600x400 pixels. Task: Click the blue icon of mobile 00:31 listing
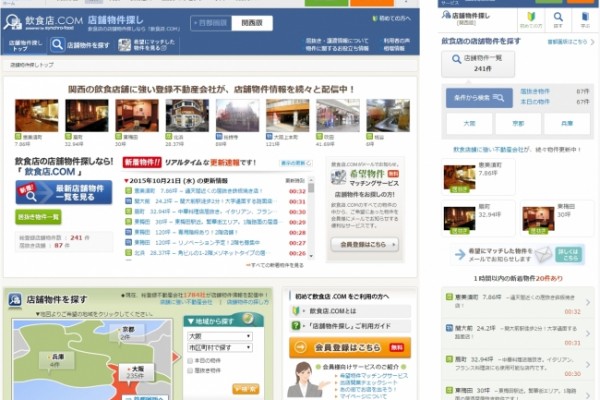(x=449, y=328)
